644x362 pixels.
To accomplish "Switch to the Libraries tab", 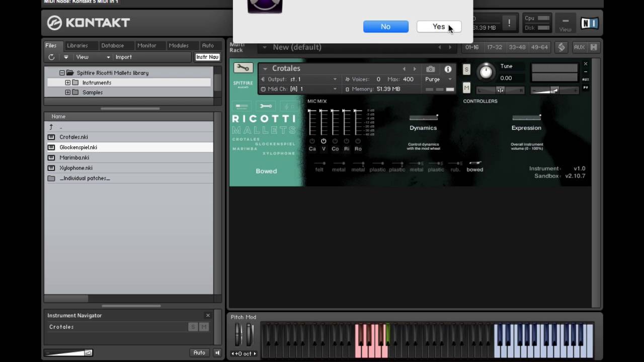I will coord(77,45).
